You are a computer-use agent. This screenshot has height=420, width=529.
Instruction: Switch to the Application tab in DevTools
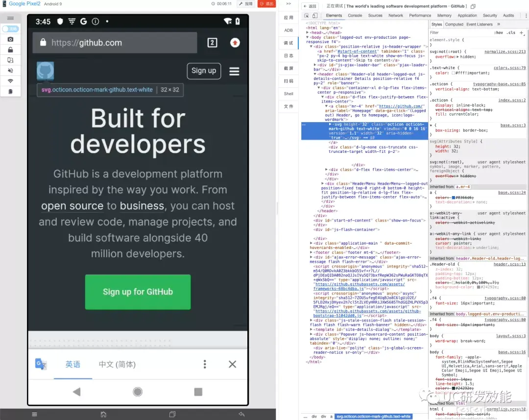click(467, 16)
